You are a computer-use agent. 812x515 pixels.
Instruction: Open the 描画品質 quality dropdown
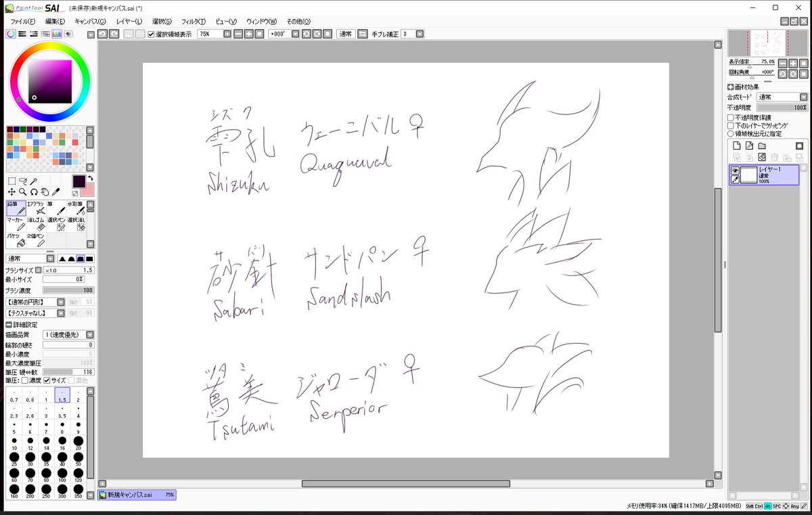tap(90, 335)
